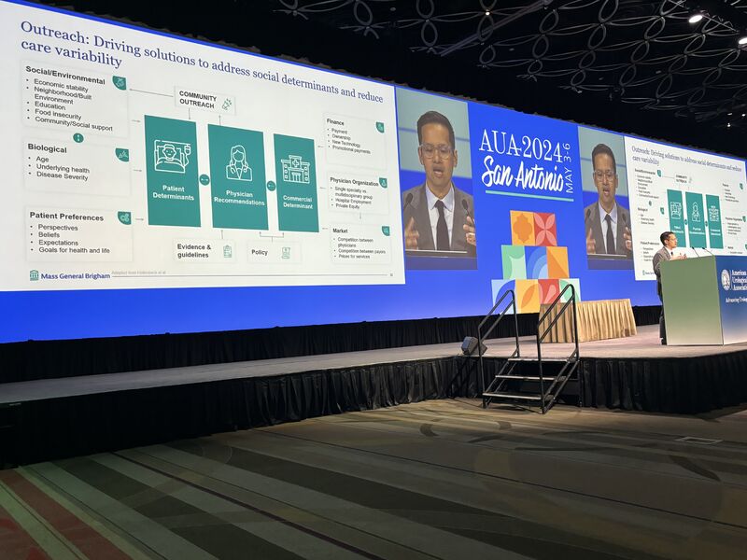747x560 pixels.
Task: Click the 'Neighborhood/Built Environment' bullet
Action: (x=63, y=95)
